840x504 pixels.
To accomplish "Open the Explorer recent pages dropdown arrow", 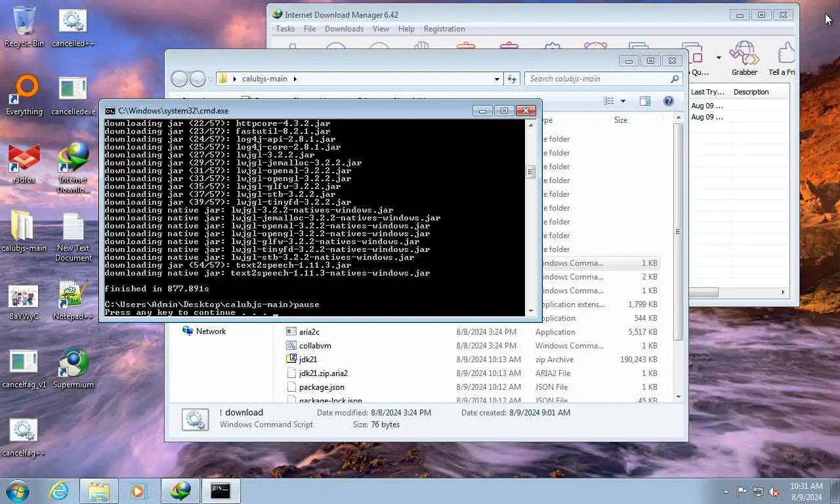I will click(x=211, y=79).
